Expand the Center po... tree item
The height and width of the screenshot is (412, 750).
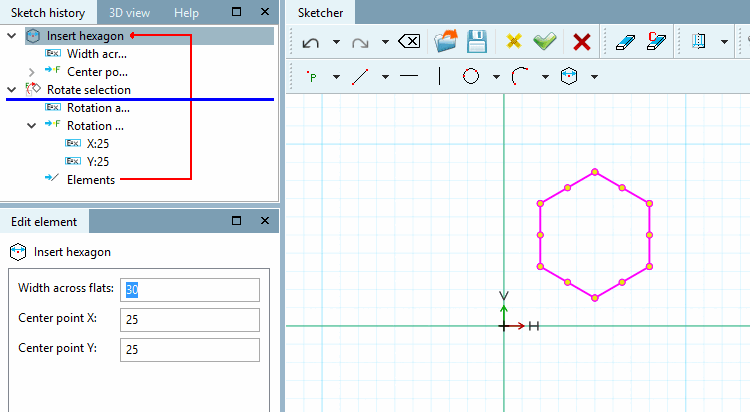point(32,72)
